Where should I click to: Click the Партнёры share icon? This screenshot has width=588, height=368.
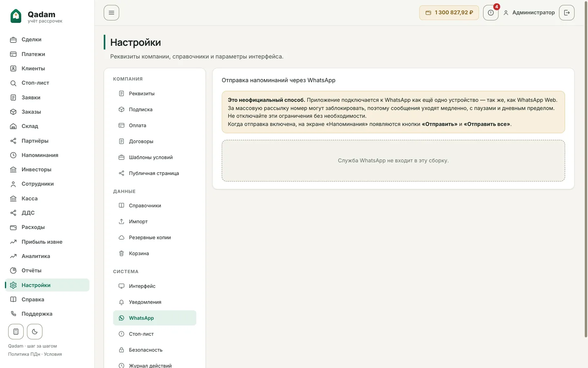click(x=13, y=141)
